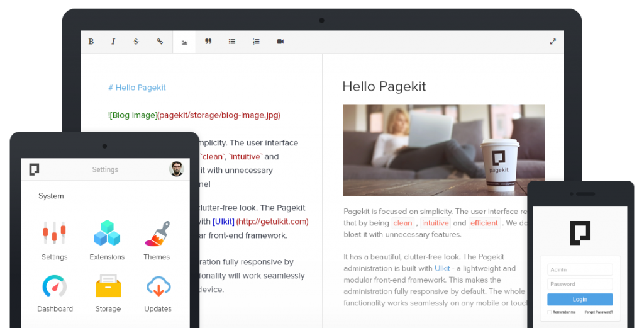Click the blog image in preview
Viewport: 644px width, 328px height.
pos(444,150)
